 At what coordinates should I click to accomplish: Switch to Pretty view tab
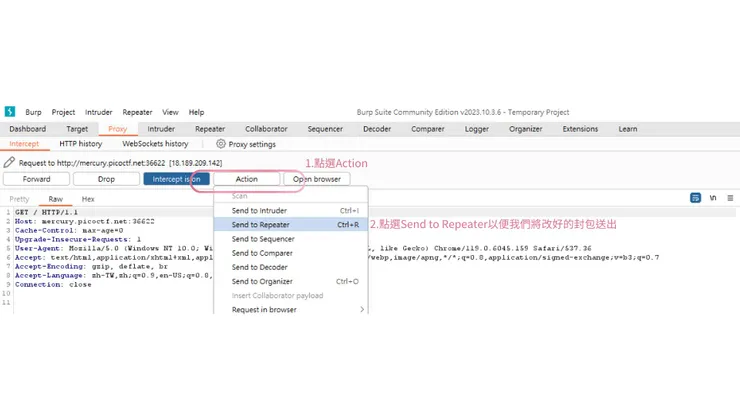click(19, 199)
